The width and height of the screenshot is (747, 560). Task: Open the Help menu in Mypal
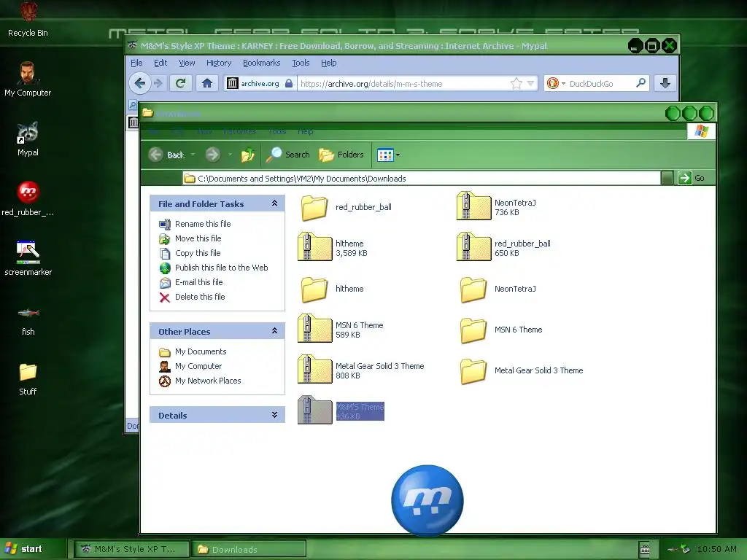pyautogui.click(x=329, y=63)
